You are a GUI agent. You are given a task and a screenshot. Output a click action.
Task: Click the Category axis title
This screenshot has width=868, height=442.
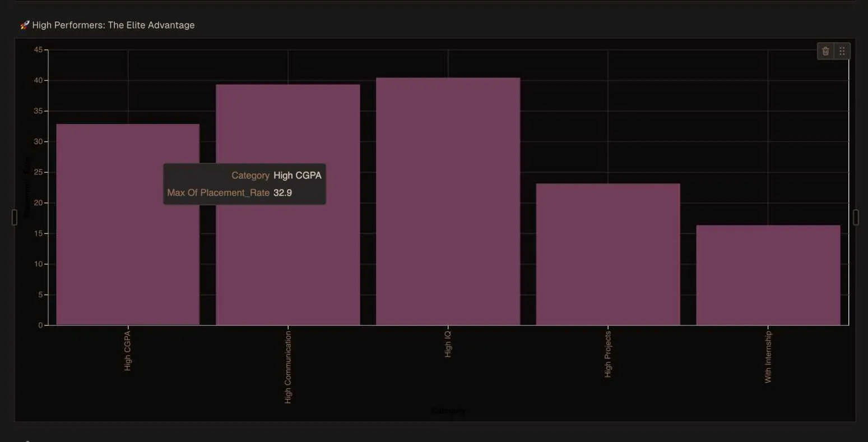point(448,410)
